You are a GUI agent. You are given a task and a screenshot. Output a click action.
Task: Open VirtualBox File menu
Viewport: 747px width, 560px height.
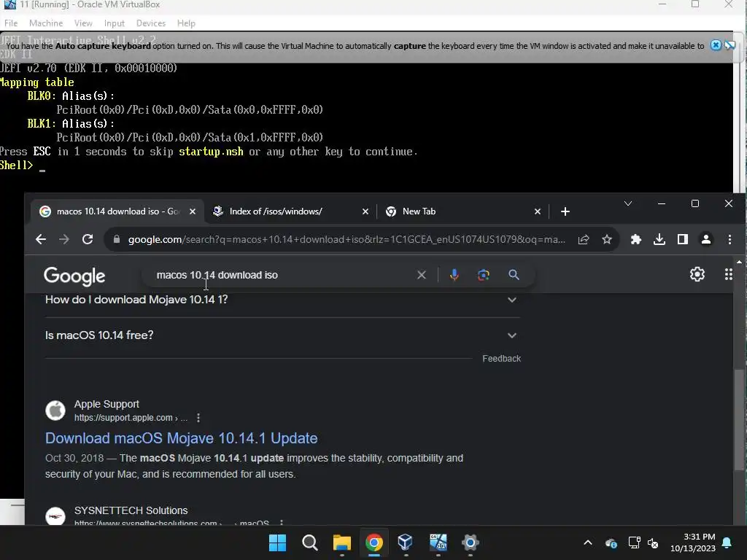(11, 23)
